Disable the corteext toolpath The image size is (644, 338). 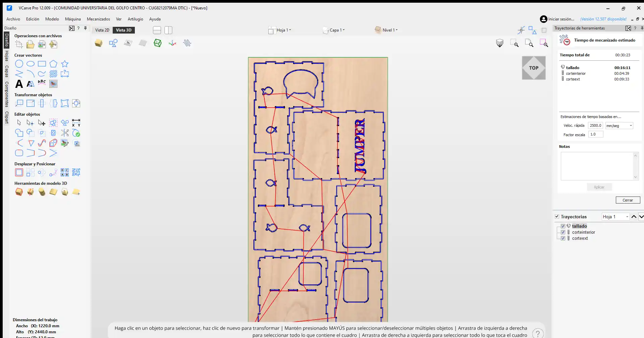563,238
